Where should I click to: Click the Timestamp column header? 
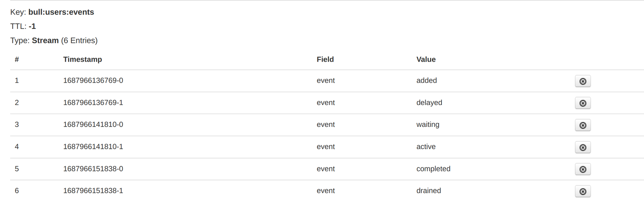coord(82,59)
